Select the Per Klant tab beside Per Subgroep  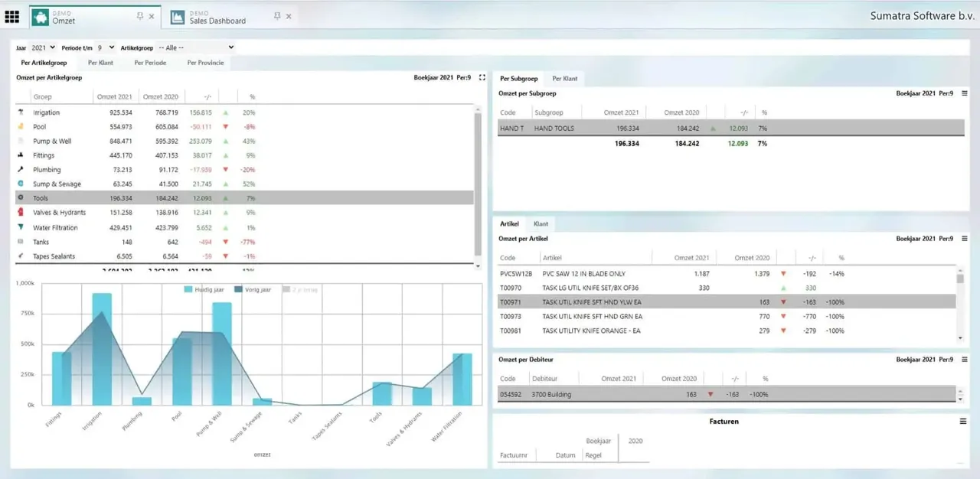coord(565,78)
